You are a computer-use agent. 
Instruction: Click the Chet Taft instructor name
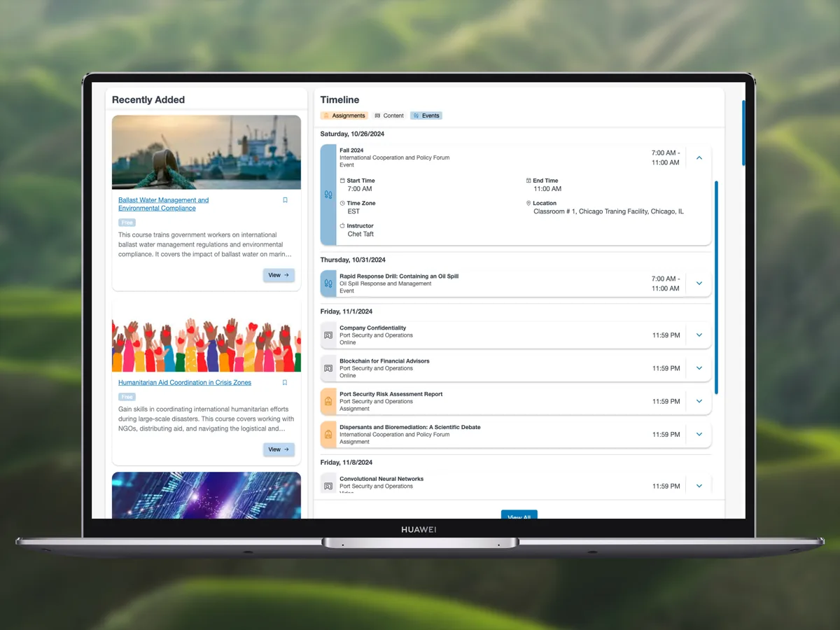360,234
